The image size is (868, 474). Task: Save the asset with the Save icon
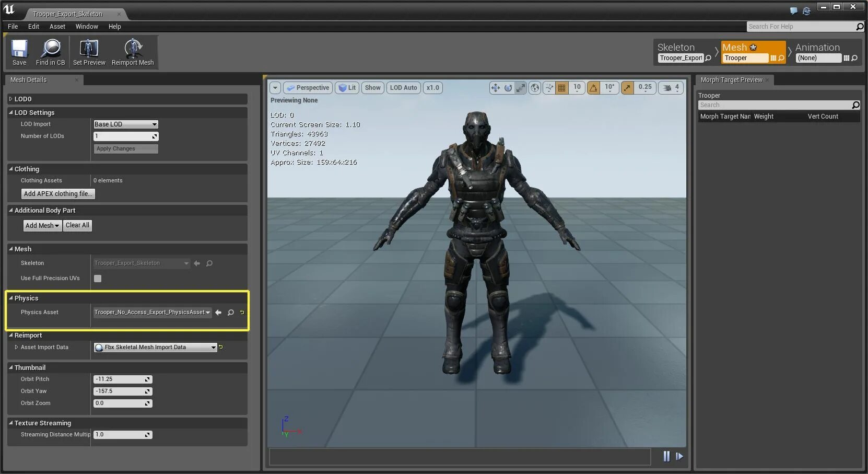[19, 52]
